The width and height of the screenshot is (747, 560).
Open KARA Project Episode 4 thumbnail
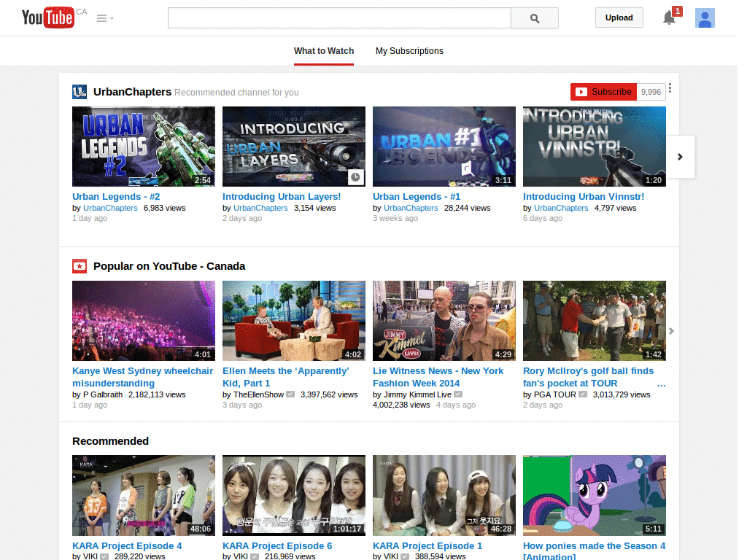coord(144,495)
